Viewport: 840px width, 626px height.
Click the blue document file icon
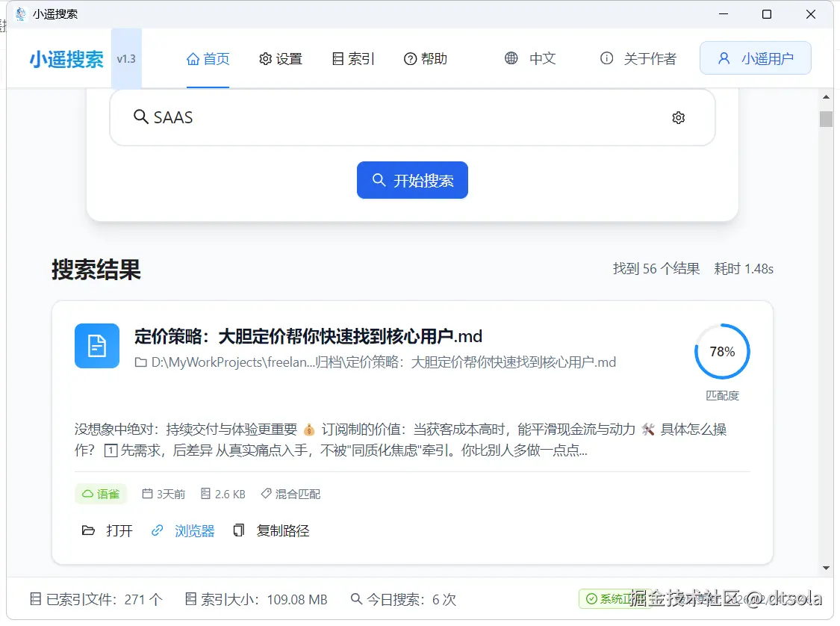pyautogui.click(x=97, y=346)
